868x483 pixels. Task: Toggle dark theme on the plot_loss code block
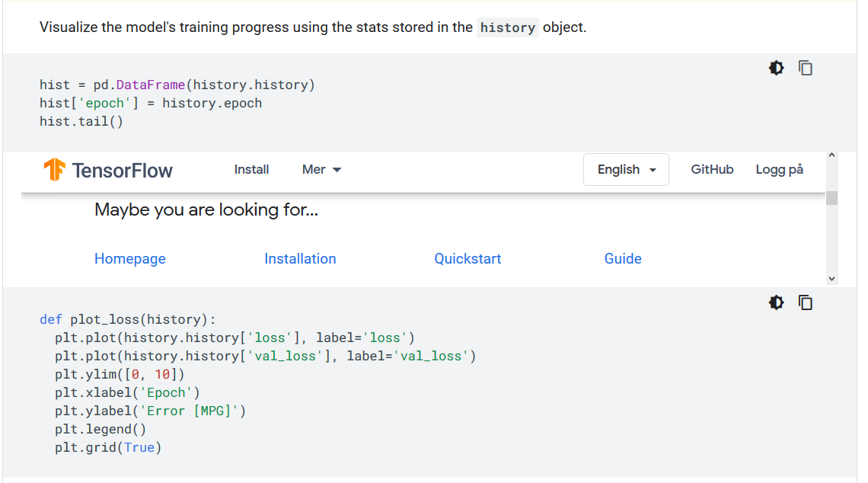coord(776,302)
